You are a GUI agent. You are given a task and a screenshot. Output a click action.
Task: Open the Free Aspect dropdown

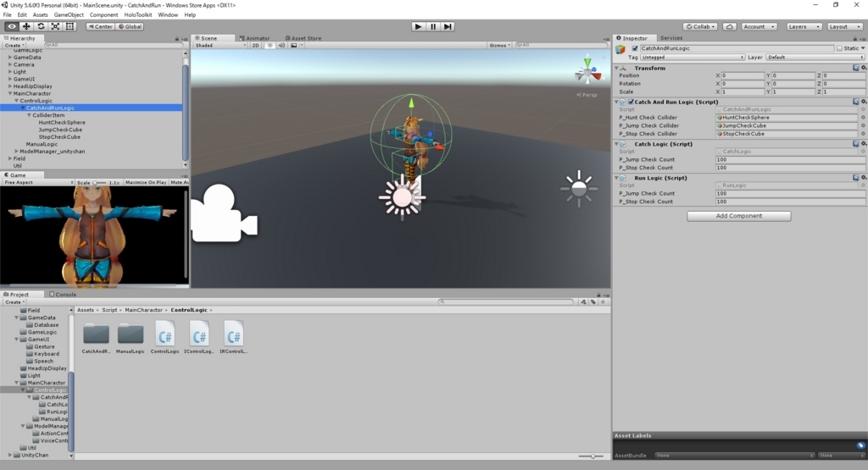pyautogui.click(x=38, y=182)
